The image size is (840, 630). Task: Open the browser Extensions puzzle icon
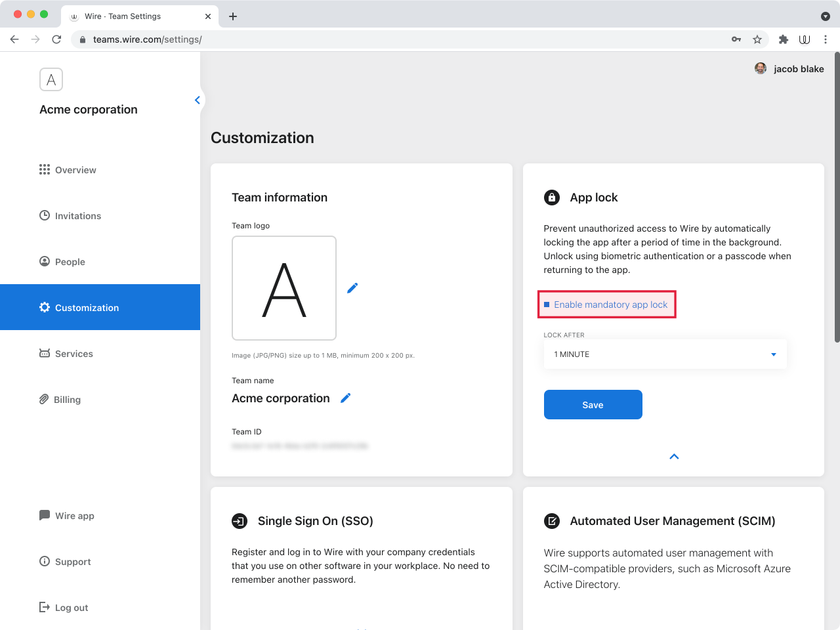pyautogui.click(x=784, y=39)
